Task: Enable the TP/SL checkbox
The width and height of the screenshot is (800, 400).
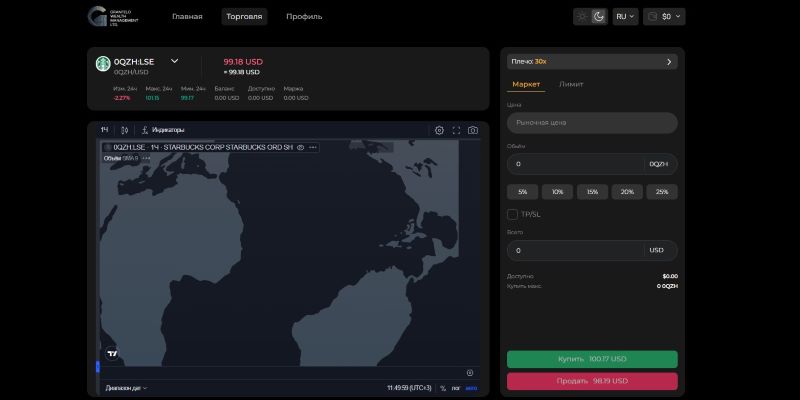Action: [x=512, y=214]
